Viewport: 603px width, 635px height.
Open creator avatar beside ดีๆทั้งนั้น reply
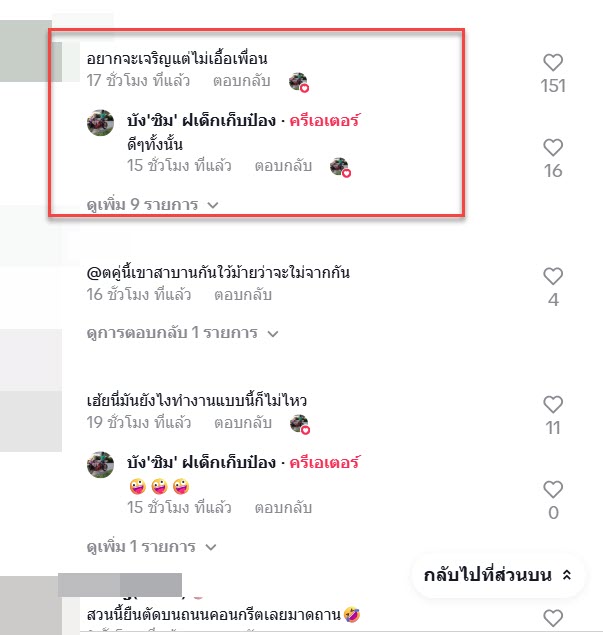pos(100,123)
